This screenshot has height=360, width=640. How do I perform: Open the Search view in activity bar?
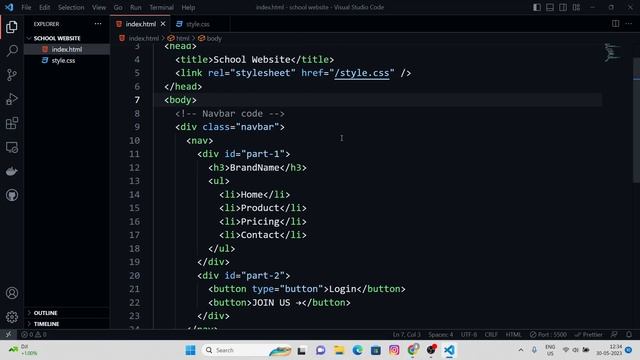tap(12, 51)
